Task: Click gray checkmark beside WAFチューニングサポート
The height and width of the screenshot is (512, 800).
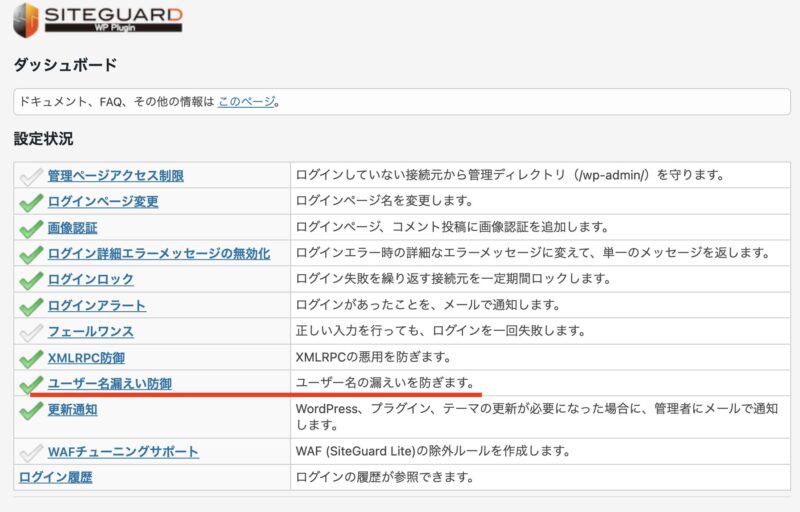Action: pos(31,452)
